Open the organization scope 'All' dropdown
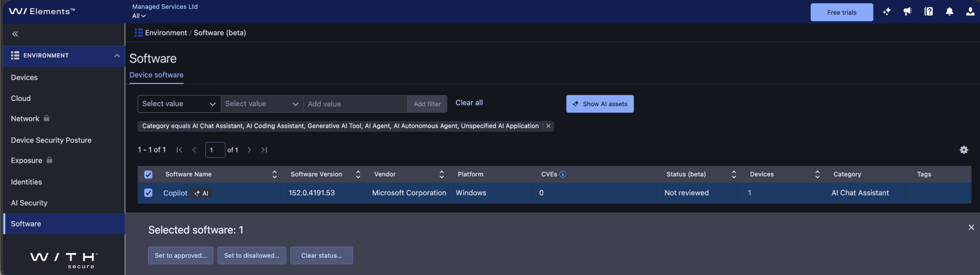 pyautogui.click(x=139, y=16)
